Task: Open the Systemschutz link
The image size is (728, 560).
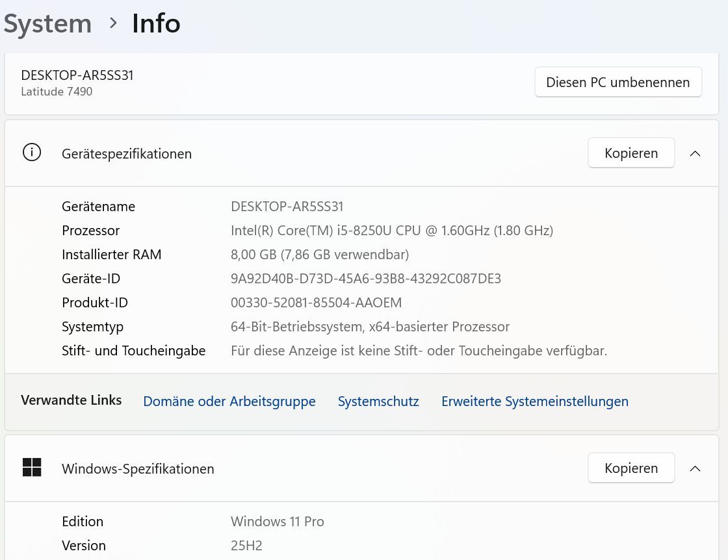Action: click(378, 401)
